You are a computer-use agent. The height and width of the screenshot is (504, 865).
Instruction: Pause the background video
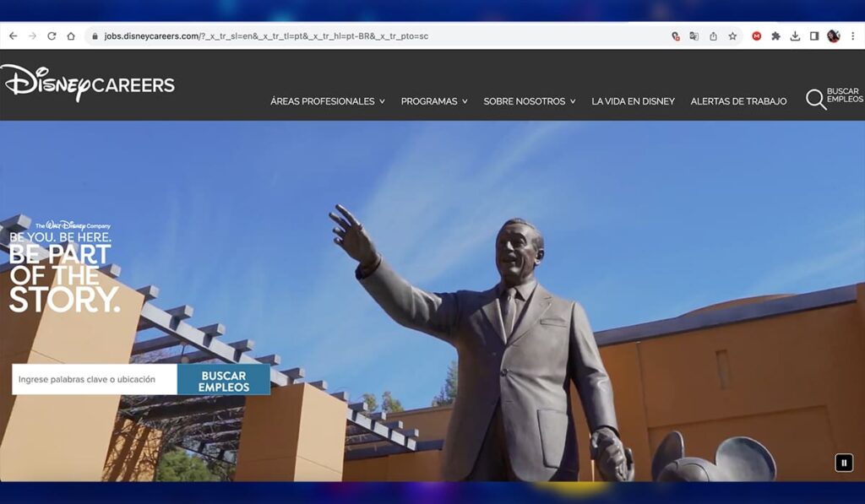click(x=844, y=463)
